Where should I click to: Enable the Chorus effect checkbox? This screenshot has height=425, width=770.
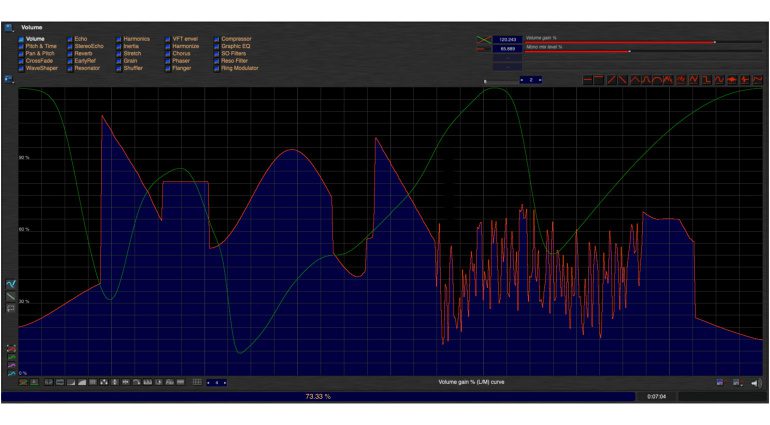click(x=167, y=54)
